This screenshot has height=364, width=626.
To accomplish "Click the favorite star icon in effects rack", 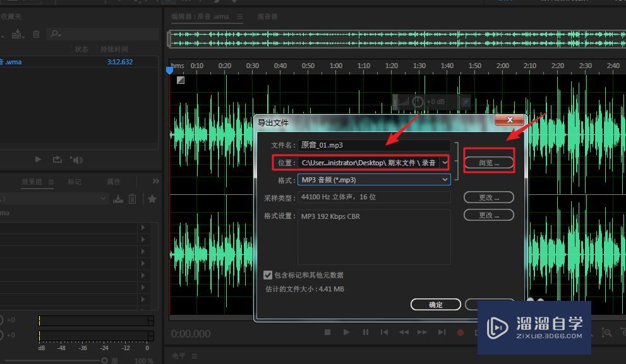I will [x=152, y=199].
